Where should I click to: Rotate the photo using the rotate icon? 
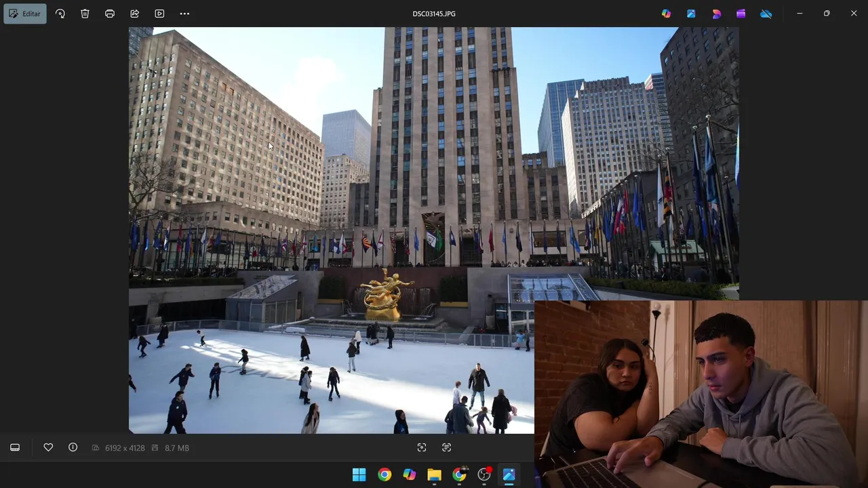[x=60, y=14]
